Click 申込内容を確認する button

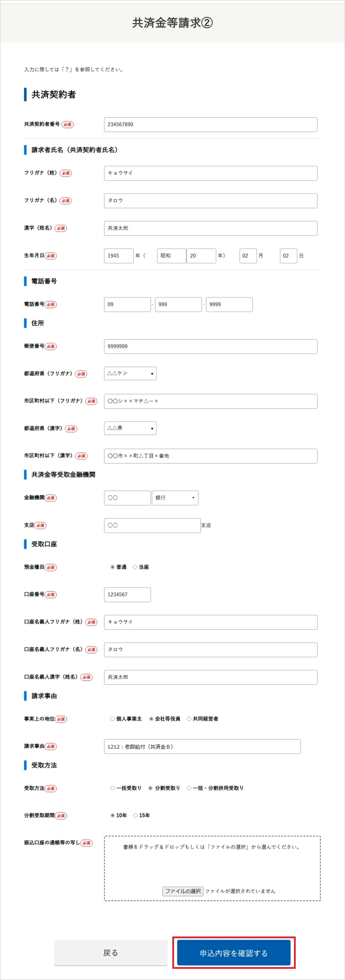(x=234, y=952)
